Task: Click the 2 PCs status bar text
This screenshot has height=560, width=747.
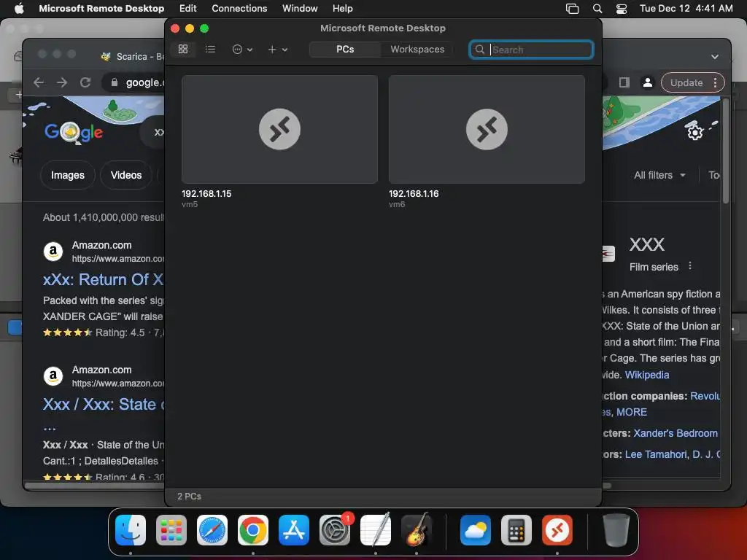Action: point(189,496)
